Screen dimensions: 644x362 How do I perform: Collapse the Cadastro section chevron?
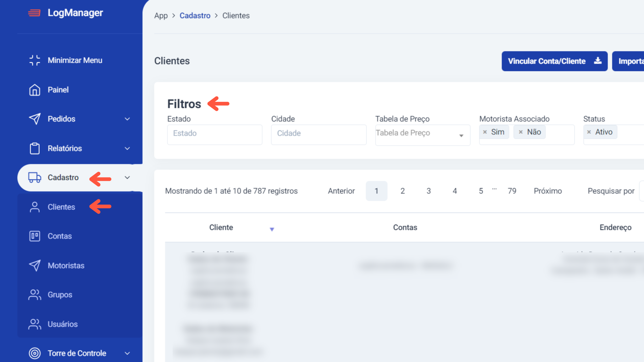click(x=127, y=178)
